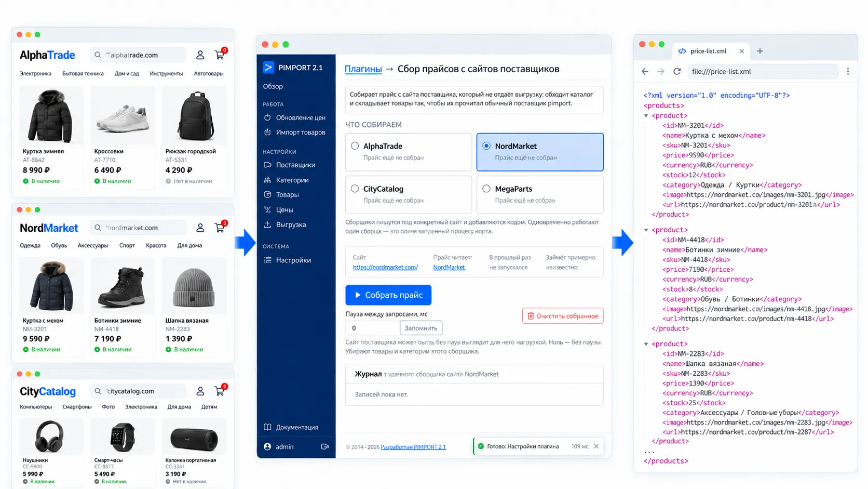Click the Товары sidebar icon
Viewport: 868px width, 489px height.
[x=267, y=194]
